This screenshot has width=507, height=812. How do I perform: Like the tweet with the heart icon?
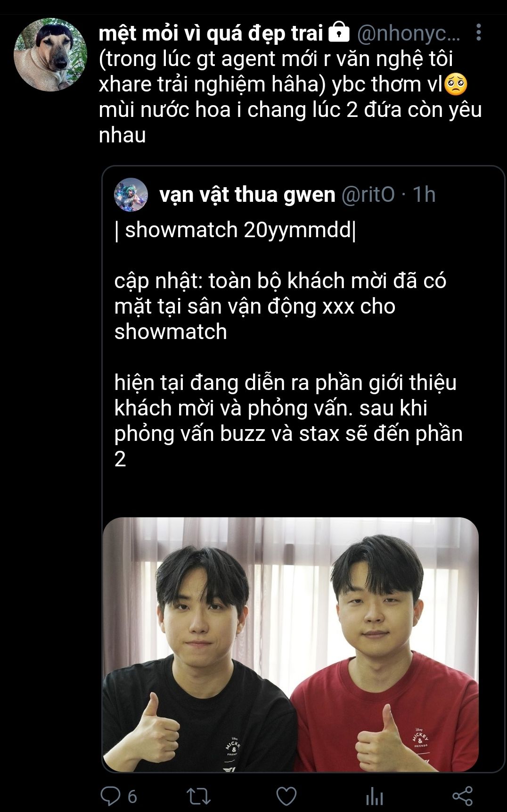click(286, 796)
